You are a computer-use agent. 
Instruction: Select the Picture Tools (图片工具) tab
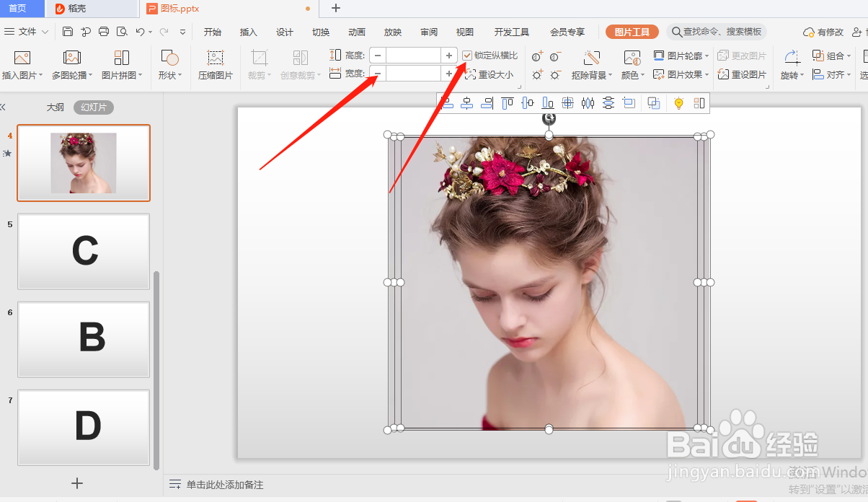tap(632, 32)
